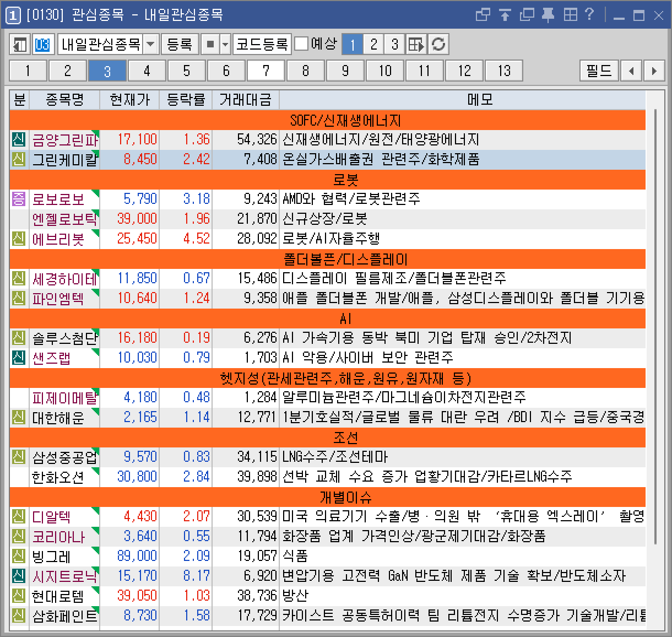
Task: Sort by 종목명 column header
Action: pos(64,100)
